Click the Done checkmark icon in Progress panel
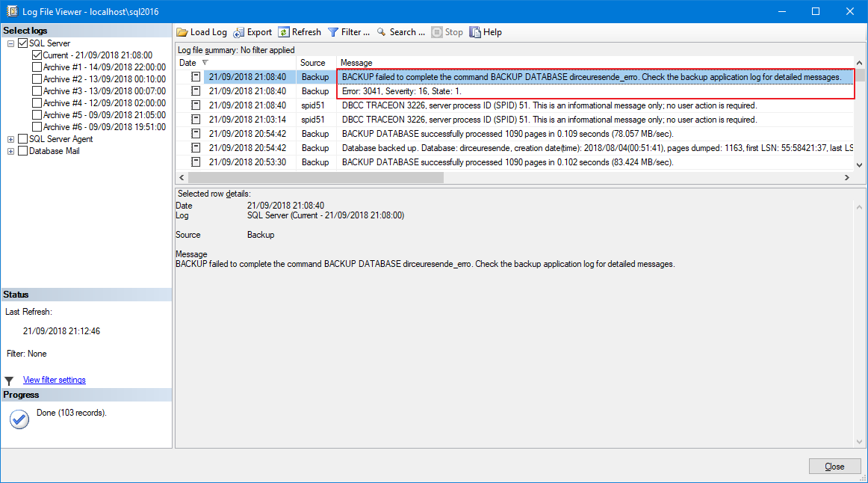Image resolution: width=868 pixels, height=483 pixels. [19, 419]
